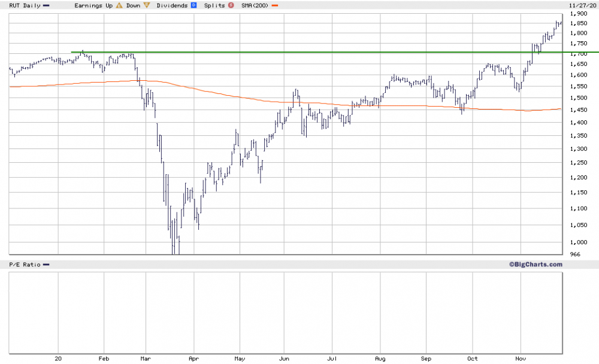Click the RUT Daily legend line marker
This screenshot has width=599, height=364.
[46, 5]
